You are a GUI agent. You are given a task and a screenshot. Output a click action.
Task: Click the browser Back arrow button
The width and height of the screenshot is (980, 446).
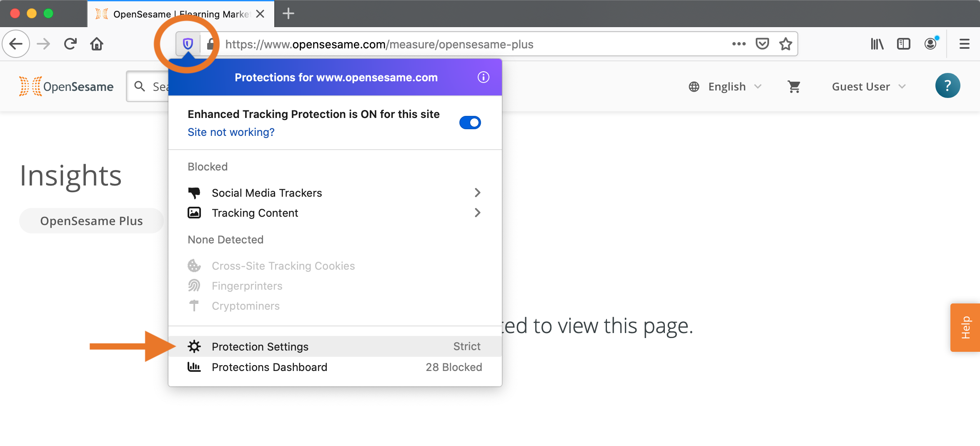[x=16, y=44]
